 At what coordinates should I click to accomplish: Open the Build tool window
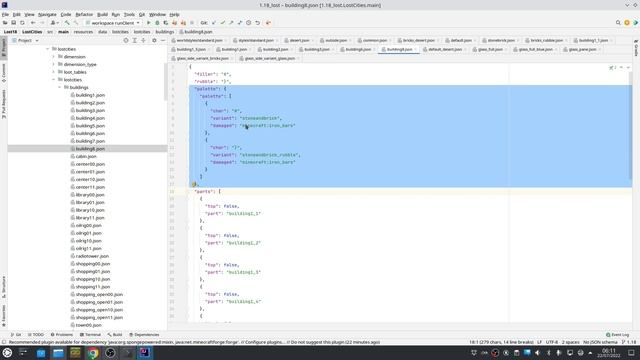[x=115, y=335]
